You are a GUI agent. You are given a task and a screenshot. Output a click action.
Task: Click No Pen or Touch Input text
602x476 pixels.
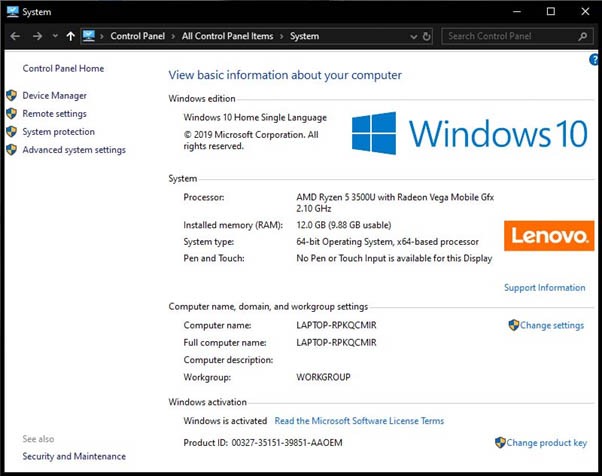tap(394, 258)
